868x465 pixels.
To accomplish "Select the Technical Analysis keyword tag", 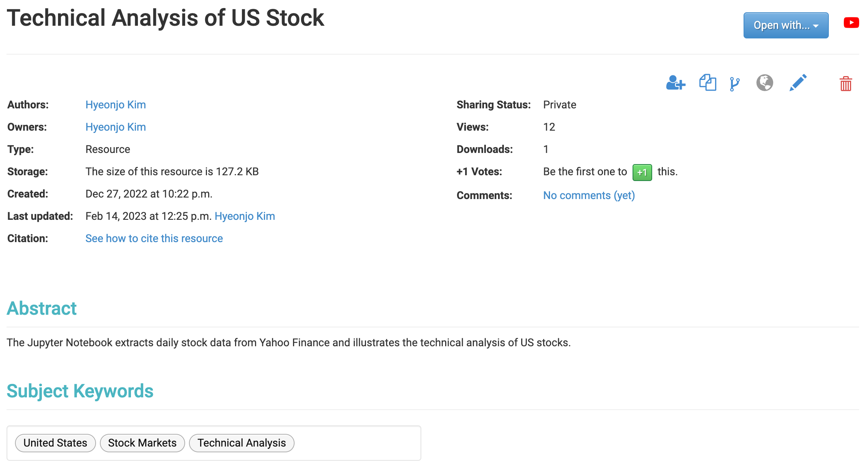I will point(242,443).
